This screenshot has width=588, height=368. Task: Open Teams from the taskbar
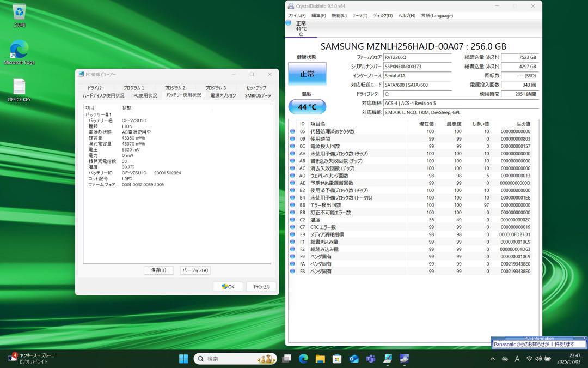[371, 359]
